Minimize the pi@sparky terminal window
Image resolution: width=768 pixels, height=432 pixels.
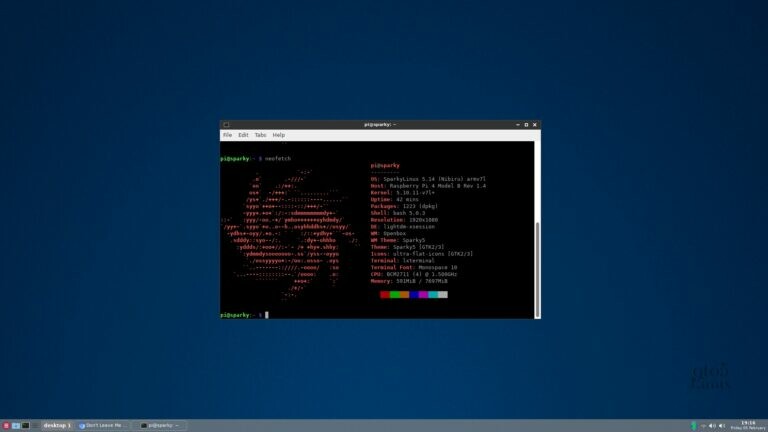(x=518, y=125)
